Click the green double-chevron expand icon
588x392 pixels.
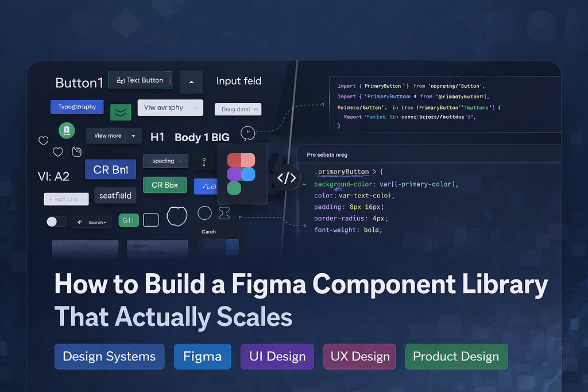pyautogui.click(x=121, y=112)
